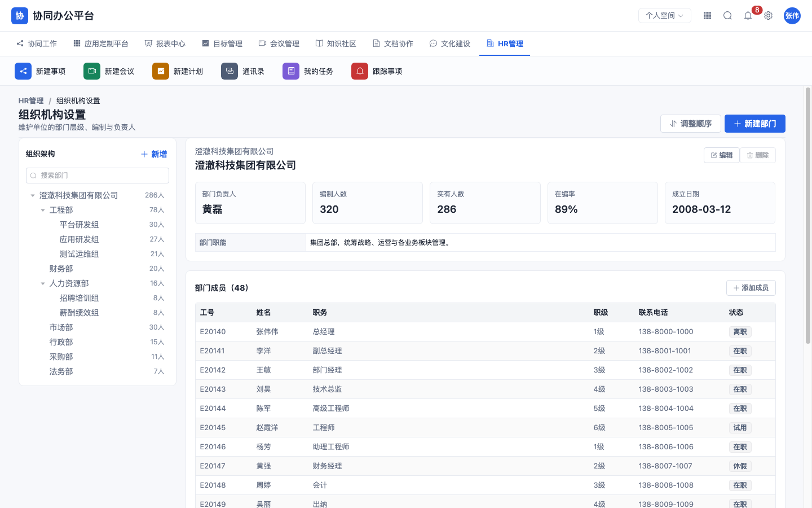Screen dimensions: 812x508
Task: Click the trash icon in 删除 button
Action: 750,155
